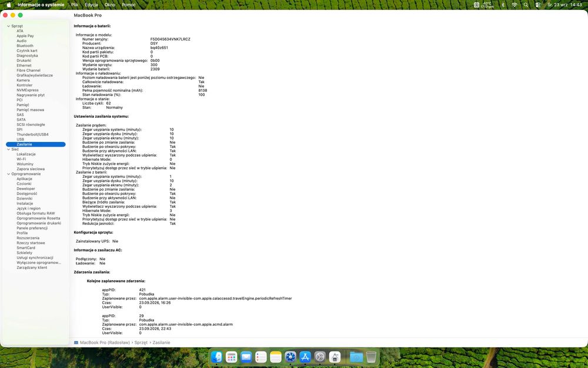The image size is (588, 368).
Task: Open the Plik menu
Action: click(x=75, y=5)
